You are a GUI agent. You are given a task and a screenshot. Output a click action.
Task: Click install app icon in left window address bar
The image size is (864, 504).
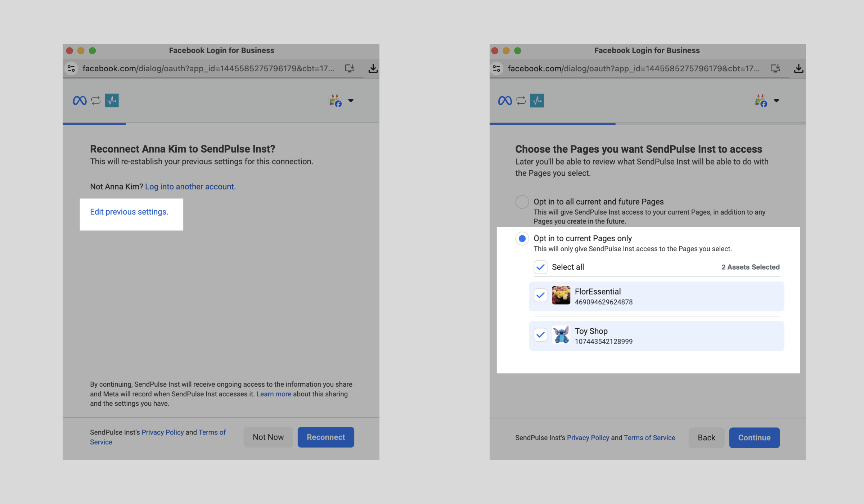[350, 68]
